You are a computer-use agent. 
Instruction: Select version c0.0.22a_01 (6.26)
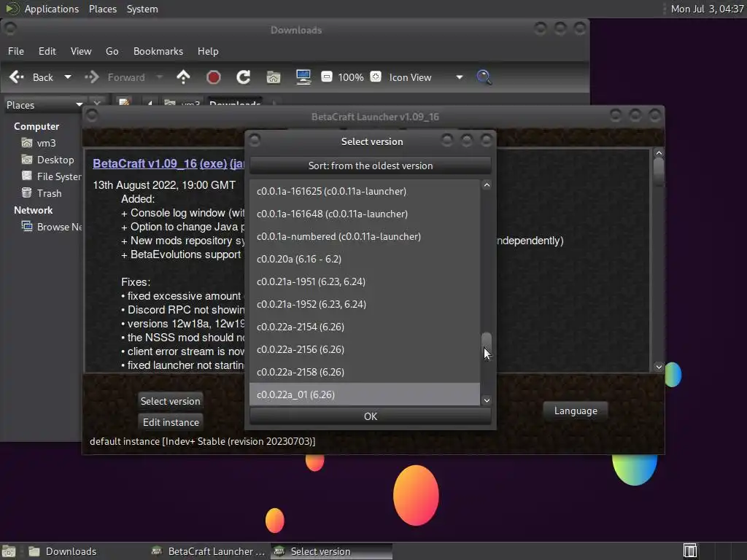365,394
